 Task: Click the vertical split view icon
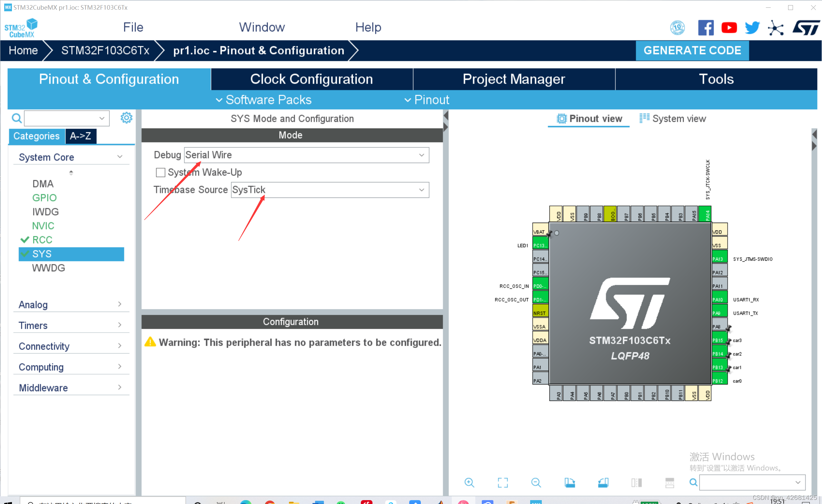(x=636, y=482)
